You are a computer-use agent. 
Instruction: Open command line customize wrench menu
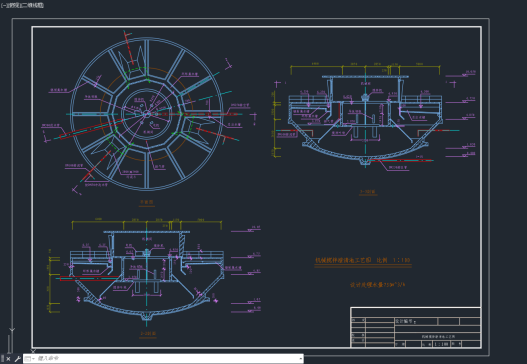[17, 359]
